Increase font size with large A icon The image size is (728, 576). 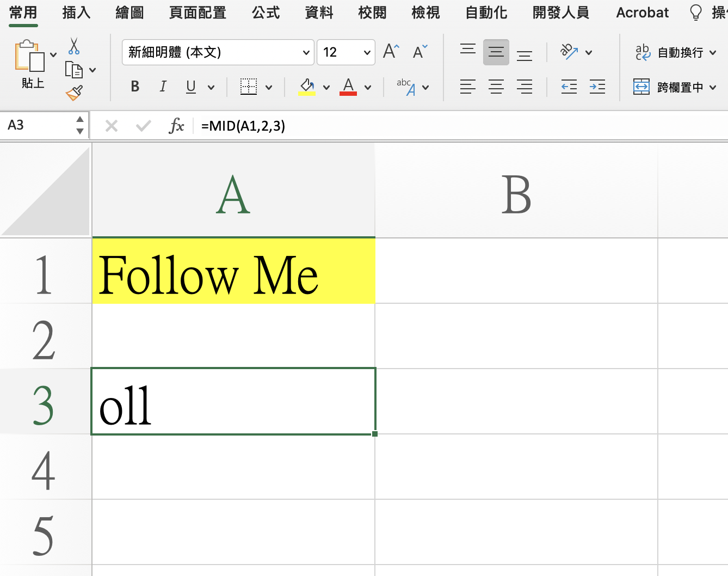pos(391,52)
